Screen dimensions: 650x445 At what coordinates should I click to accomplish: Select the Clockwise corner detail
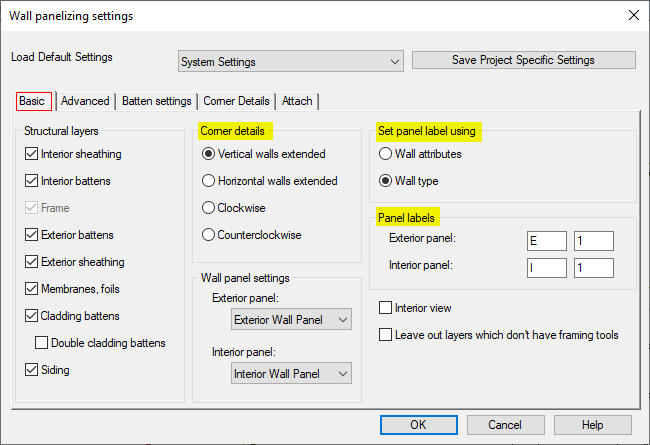[209, 208]
